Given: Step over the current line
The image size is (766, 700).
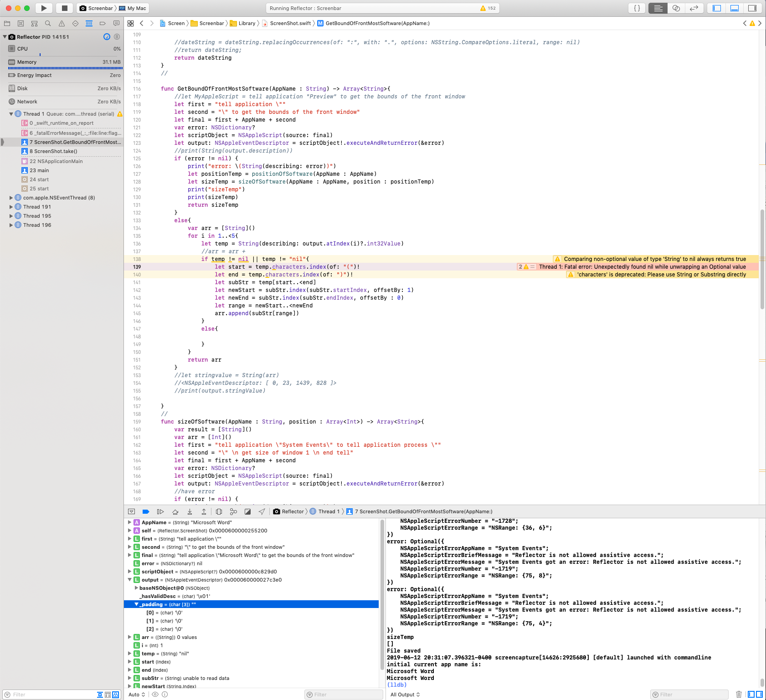Looking at the screenshot, I should (175, 511).
